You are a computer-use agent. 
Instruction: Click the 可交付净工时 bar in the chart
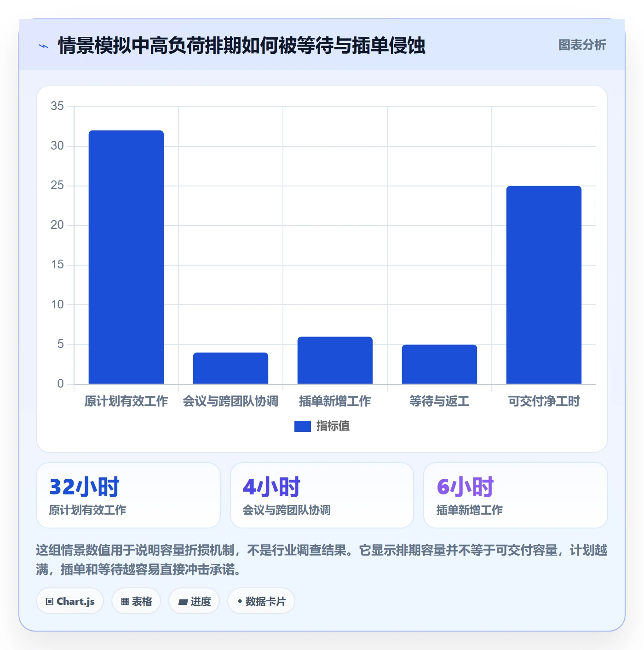point(544,285)
